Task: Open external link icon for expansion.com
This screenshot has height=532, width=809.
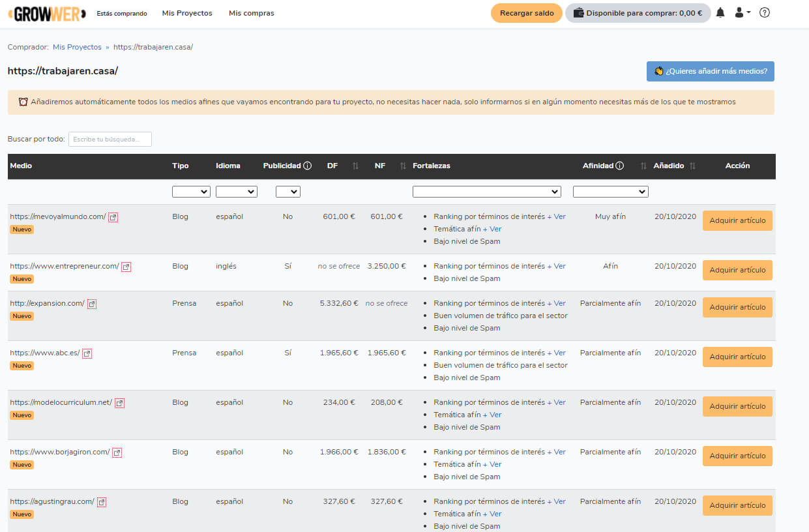Action: tap(92, 304)
